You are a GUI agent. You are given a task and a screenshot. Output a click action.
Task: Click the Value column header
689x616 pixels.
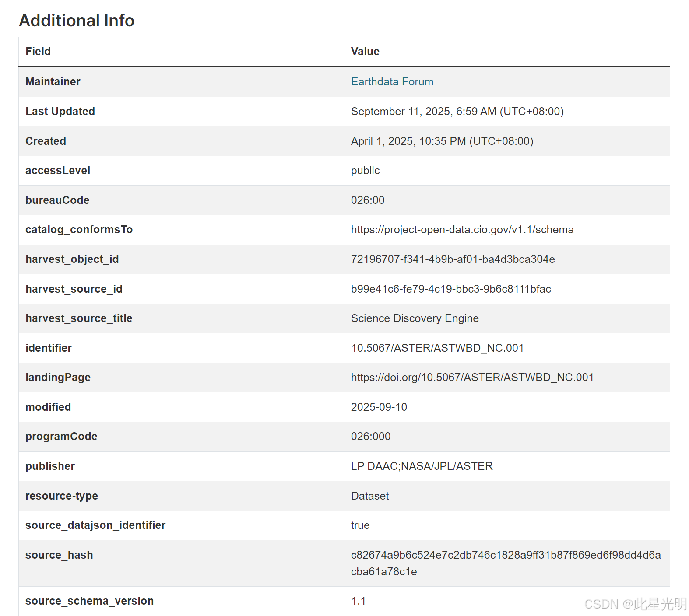[365, 52]
